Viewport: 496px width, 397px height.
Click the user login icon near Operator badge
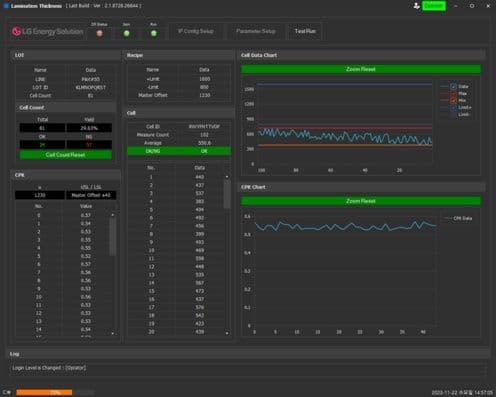tap(416, 6)
